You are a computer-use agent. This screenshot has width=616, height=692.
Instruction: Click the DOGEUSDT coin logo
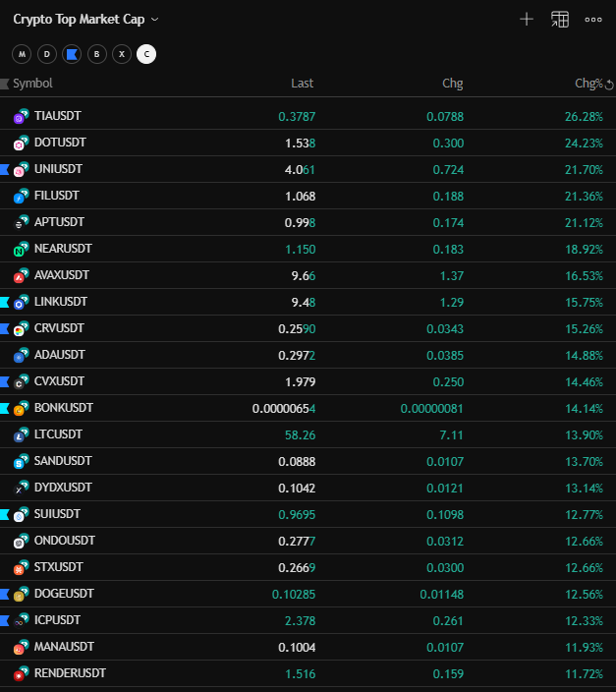pos(21,594)
